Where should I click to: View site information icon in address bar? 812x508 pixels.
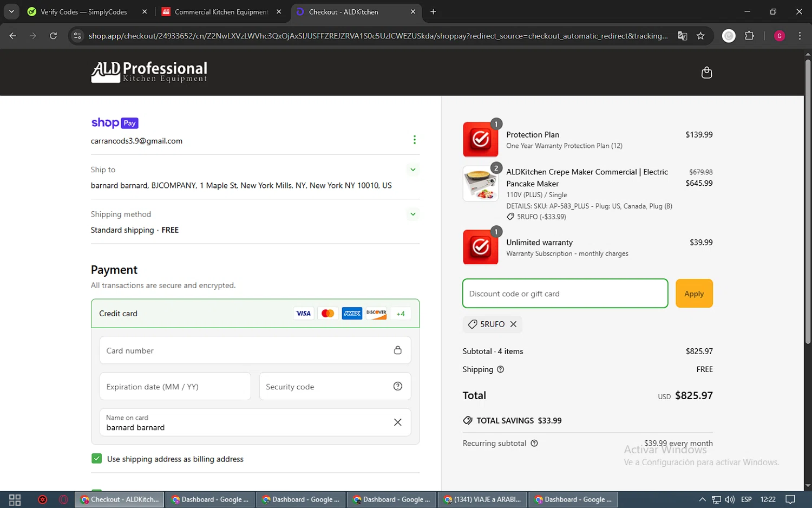[77, 36]
